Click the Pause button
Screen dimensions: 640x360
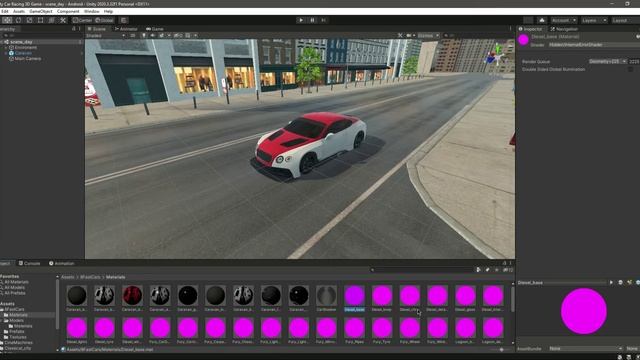[x=312, y=20]
